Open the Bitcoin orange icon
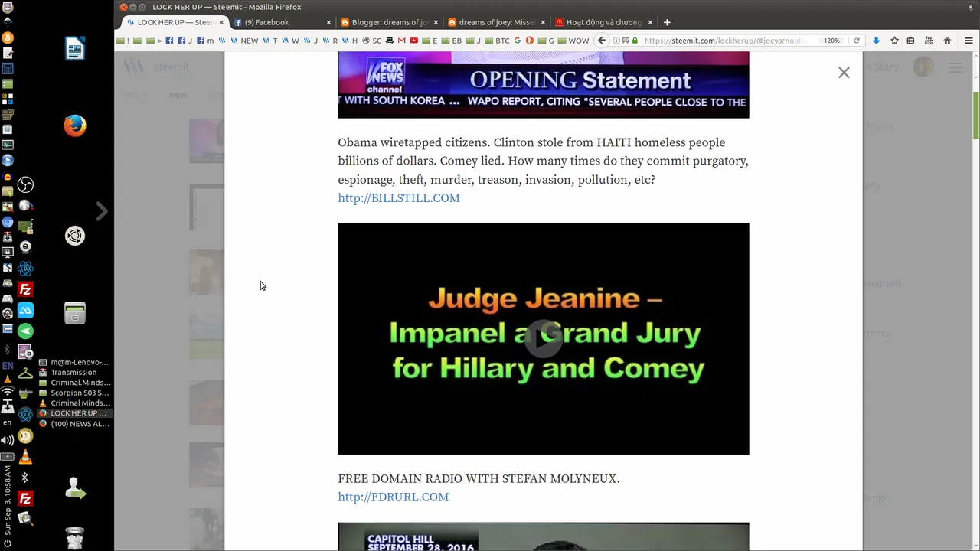The image size is (980, 551). (8, 37)
